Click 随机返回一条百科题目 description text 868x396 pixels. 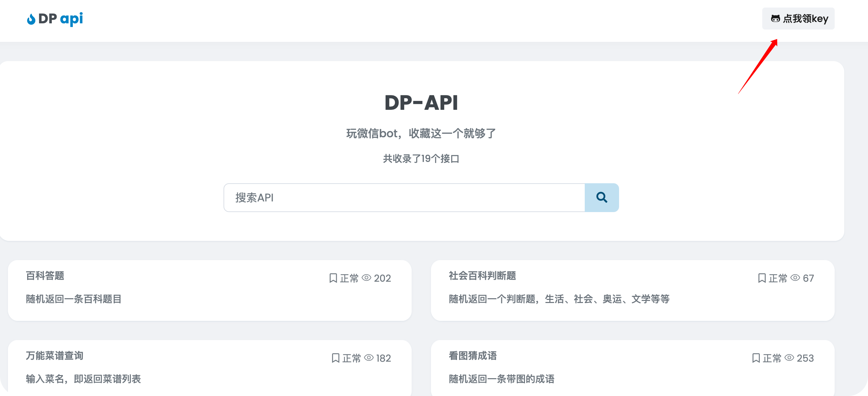click(73, 299)
